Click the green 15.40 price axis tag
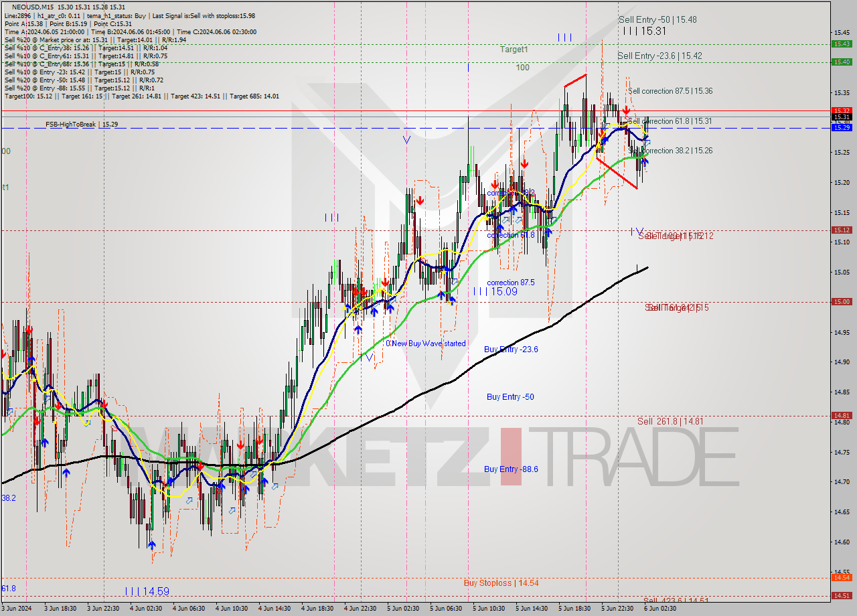 (842, 62)
